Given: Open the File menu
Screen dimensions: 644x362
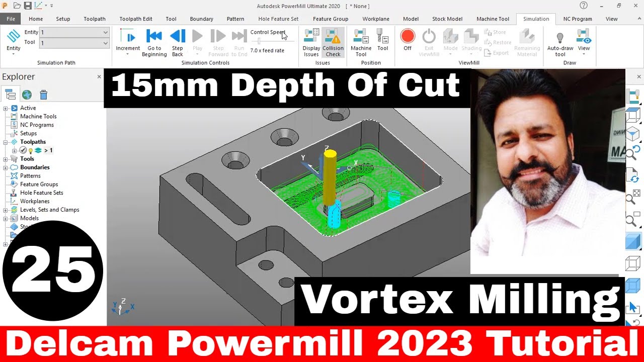Looking at the screenshot, I should (x=11, y=19).
